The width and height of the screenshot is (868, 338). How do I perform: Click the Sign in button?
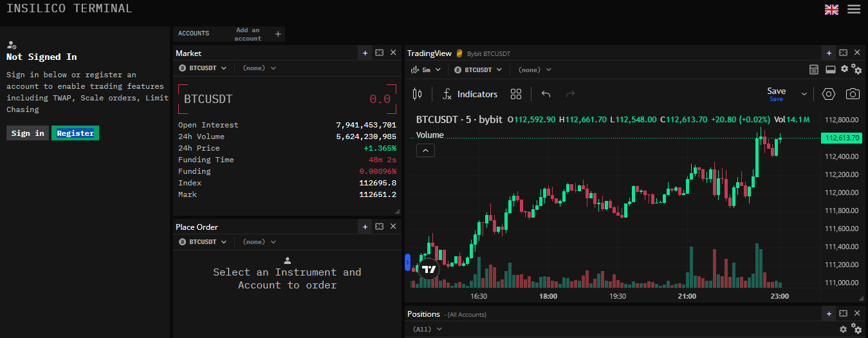coord(28,133)
